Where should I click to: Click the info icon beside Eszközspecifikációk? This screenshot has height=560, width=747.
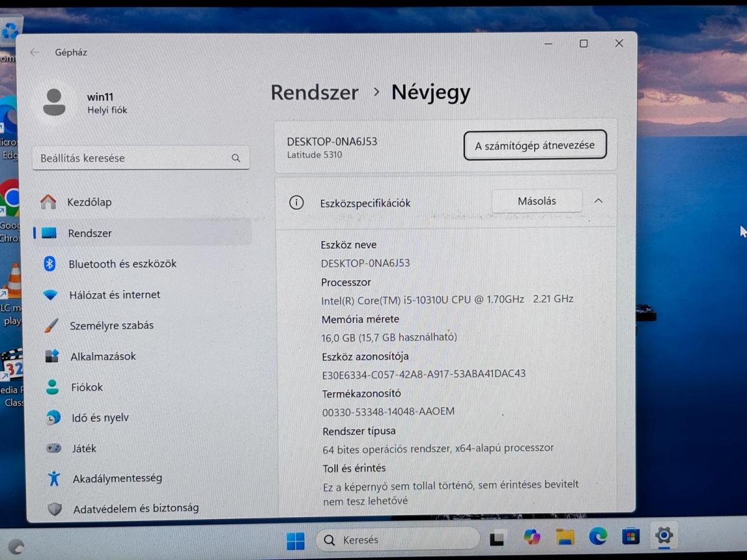(297, 202)
